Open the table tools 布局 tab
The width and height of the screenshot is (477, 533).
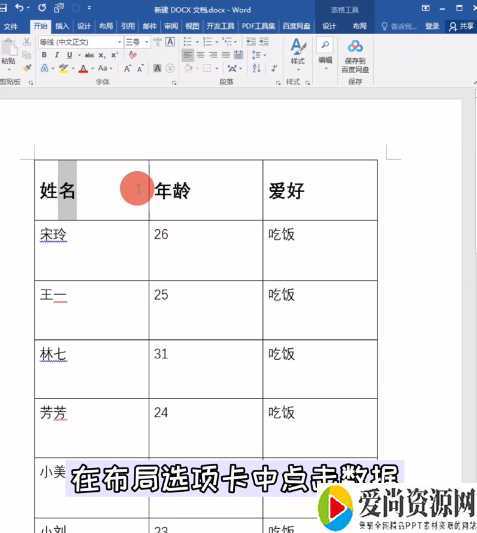pyautogui.click(x=359, y=26)
